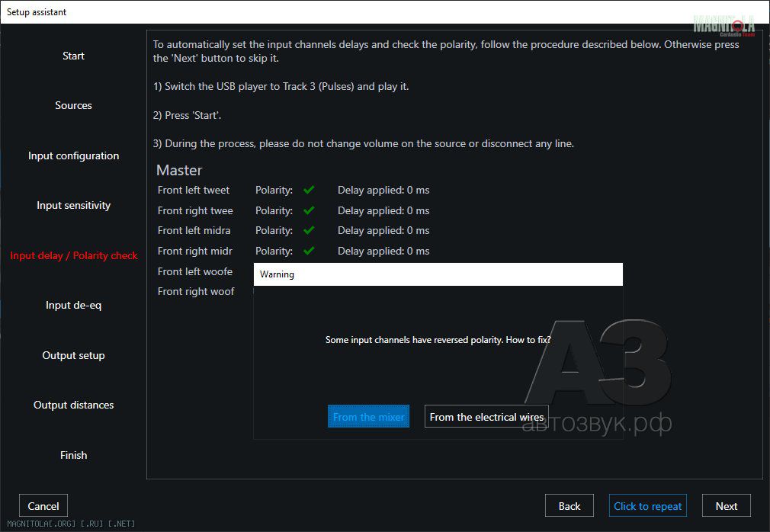Click polarity checkmark for Front left tweet
The height and width of the screenshot is (532, 770).
point(309,190)
